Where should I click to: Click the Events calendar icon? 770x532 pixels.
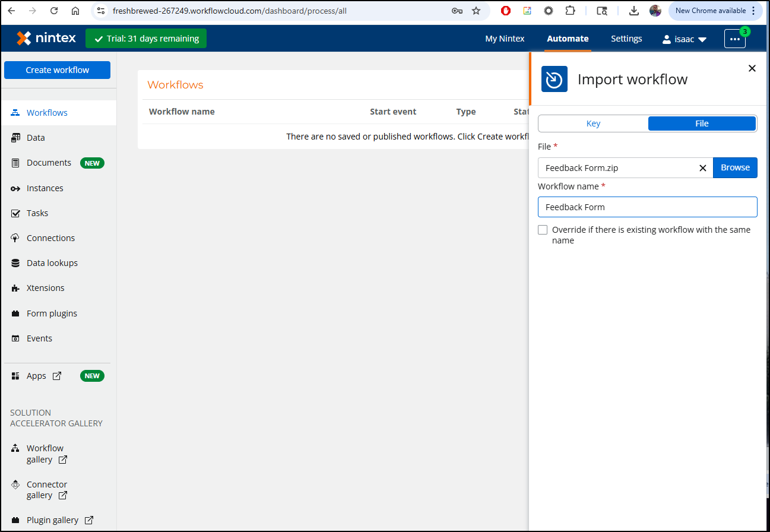coord(15,338)
